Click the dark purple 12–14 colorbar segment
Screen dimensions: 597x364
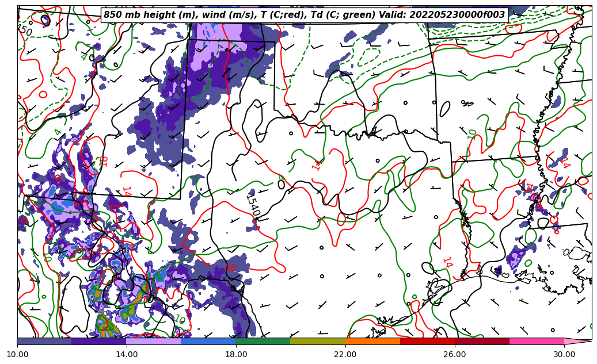99,341
